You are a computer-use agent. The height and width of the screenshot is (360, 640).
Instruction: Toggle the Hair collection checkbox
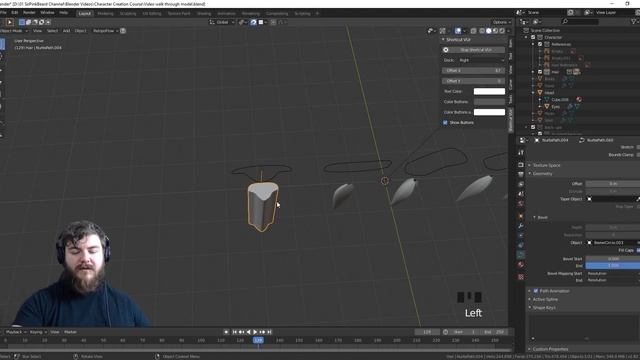(540, 72)
